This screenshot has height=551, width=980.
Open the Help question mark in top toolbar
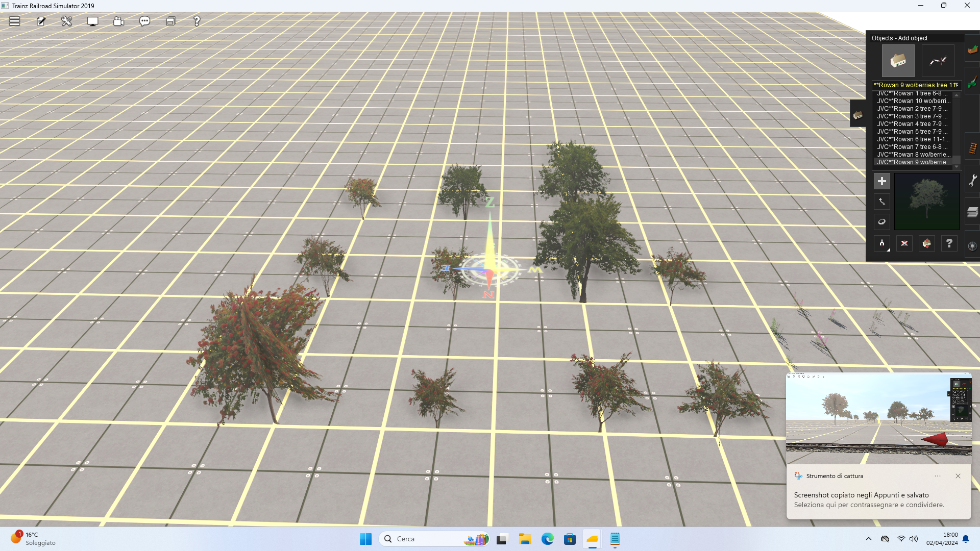click(x=197, y=21)
